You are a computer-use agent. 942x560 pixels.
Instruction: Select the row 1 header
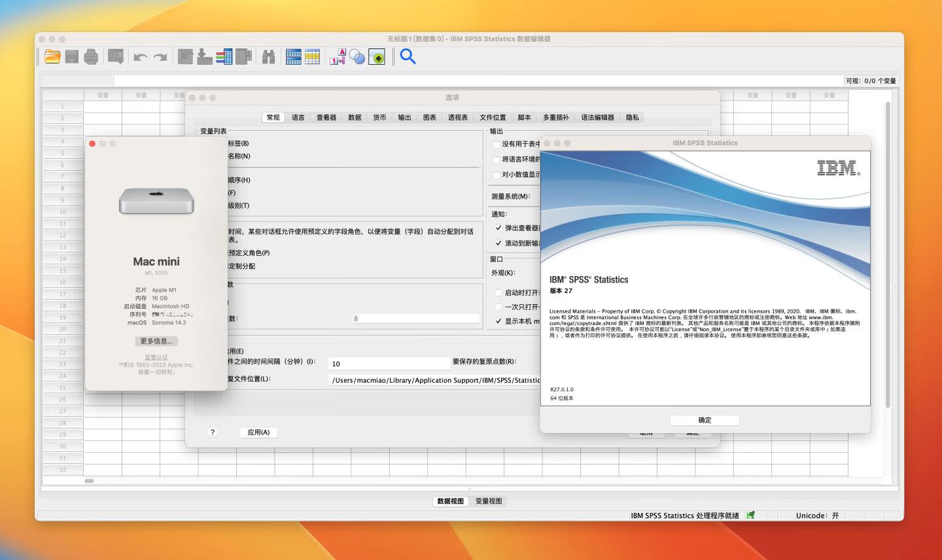(x=63, y=106)
